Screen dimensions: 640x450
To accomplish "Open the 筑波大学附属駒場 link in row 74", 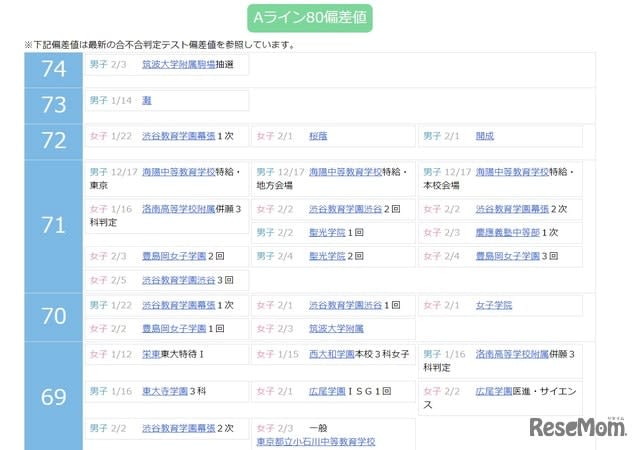I will 179,65.
